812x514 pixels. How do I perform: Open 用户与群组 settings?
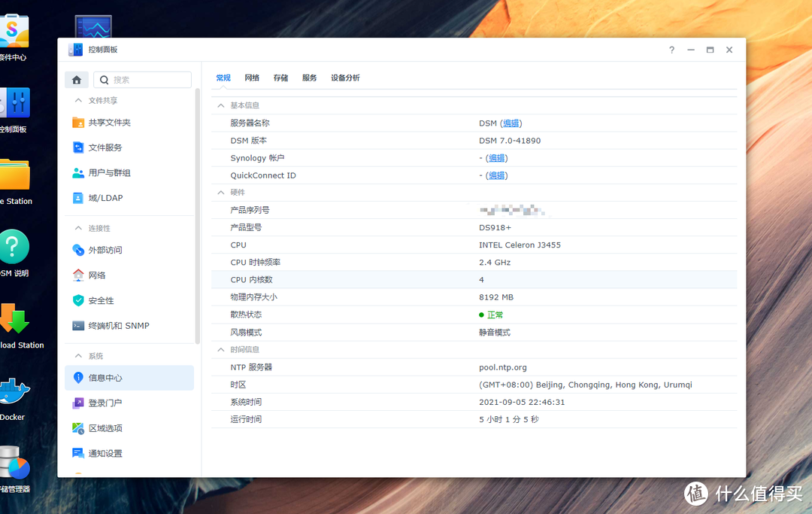pos(105,172)
